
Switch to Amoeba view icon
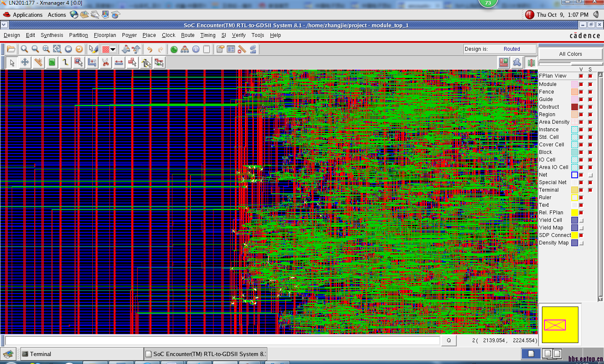pos(517,62)
